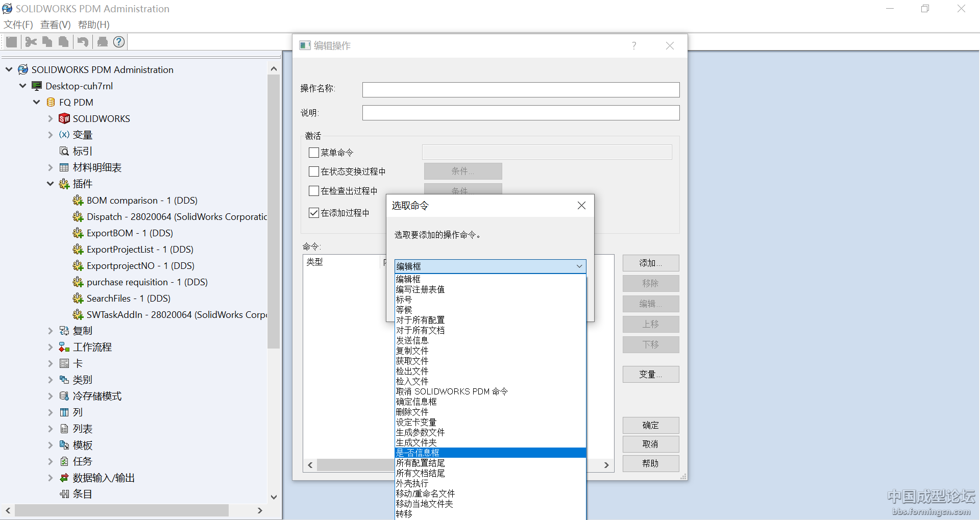Click the Help question mark toolbar icon

coord(119,42)
